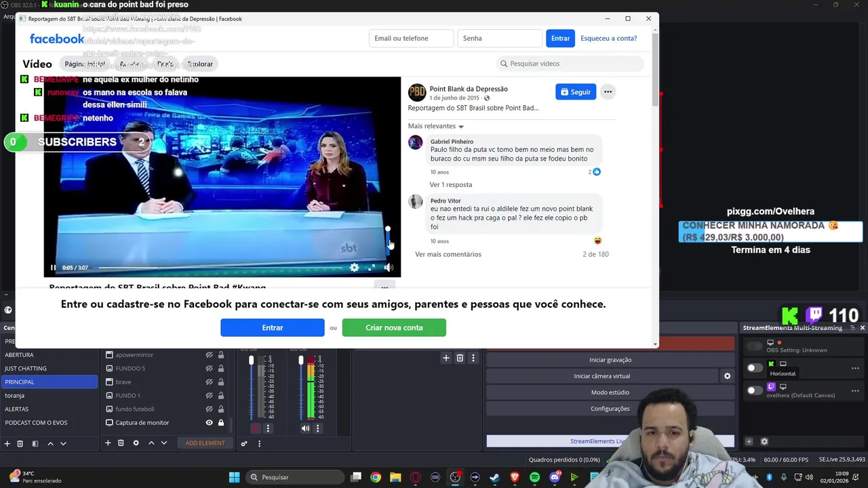Click Iniciar gravação button
This screenshot has width=868, height=488.
point(610,360)
